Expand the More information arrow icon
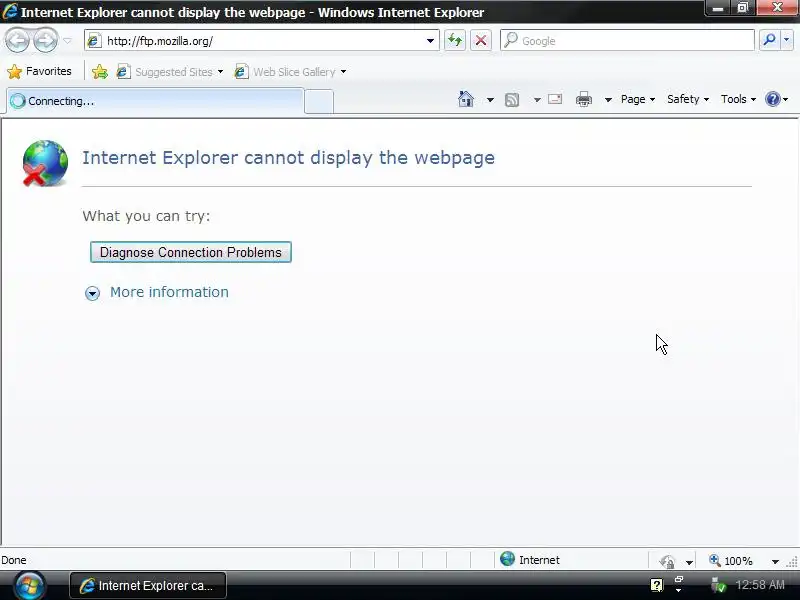The image size is (800, 600). 92,293
